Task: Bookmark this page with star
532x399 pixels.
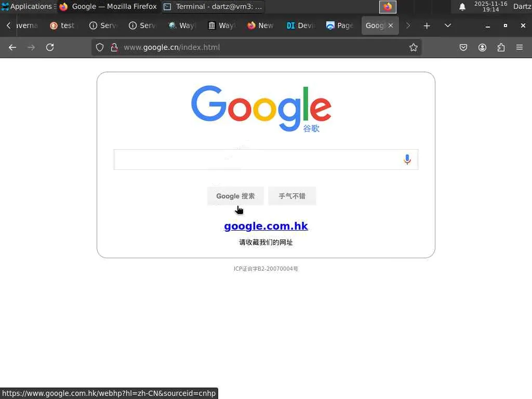Action: 413,47
